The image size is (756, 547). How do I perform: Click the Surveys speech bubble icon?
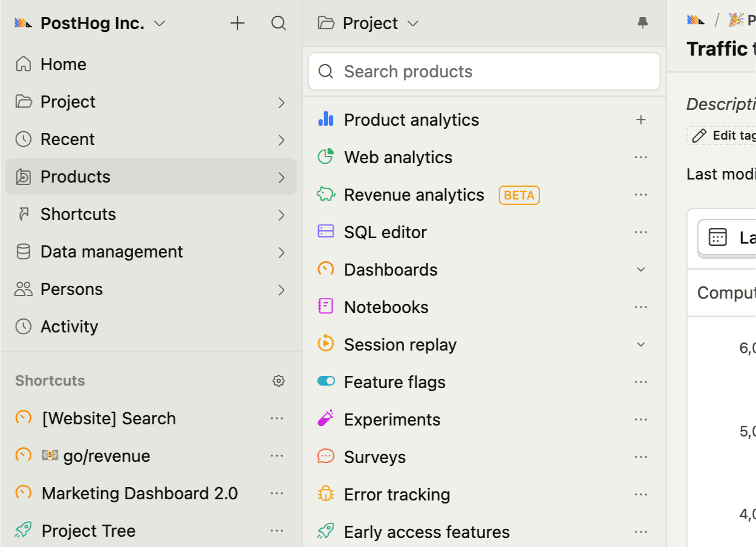pos(326,456)
